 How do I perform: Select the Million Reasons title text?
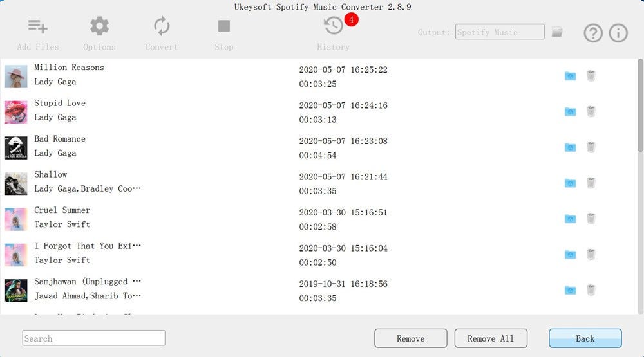[x=69, y=68]
